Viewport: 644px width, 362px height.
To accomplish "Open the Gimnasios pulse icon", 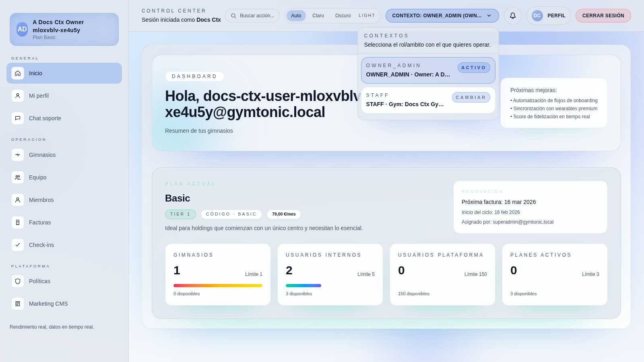I will tap(18, 155).
